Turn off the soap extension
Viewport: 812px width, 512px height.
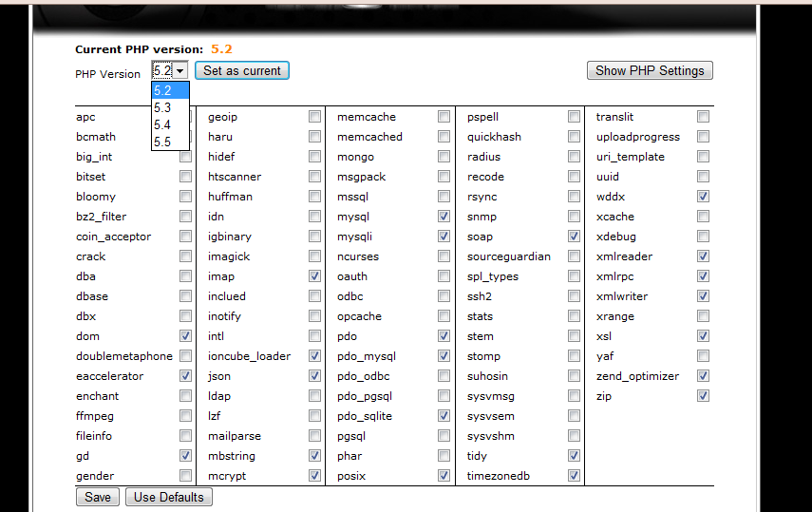[x=574, y=237]
